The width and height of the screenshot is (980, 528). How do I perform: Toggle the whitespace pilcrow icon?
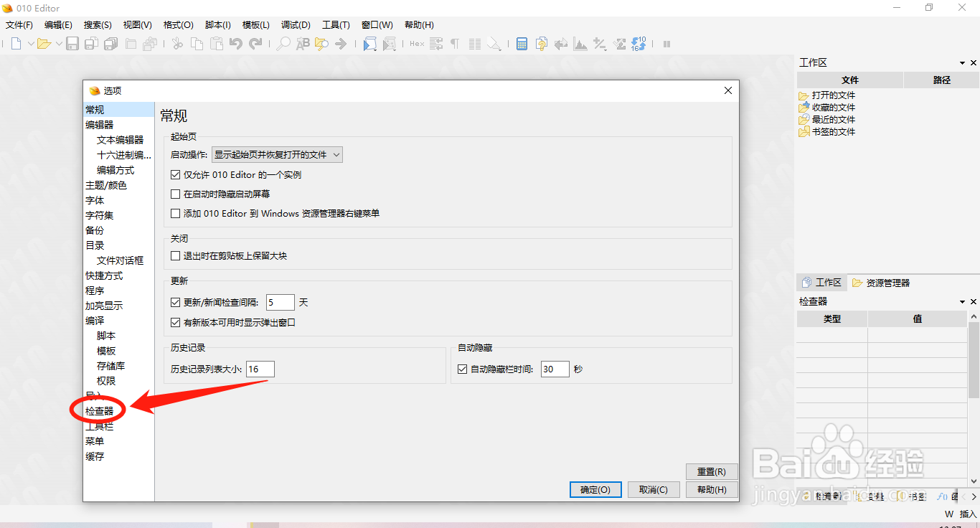[x=455, y=44]
